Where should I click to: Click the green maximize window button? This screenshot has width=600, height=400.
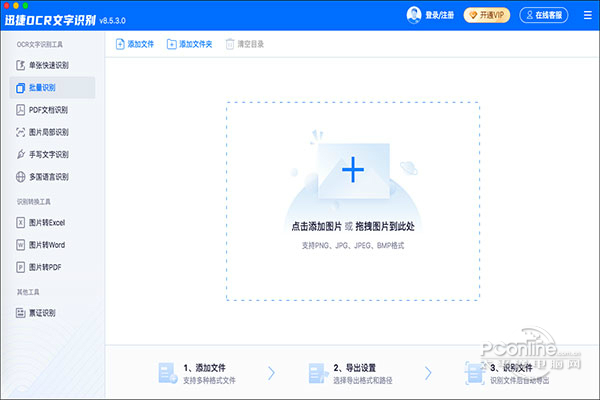[x=26, y=5]
